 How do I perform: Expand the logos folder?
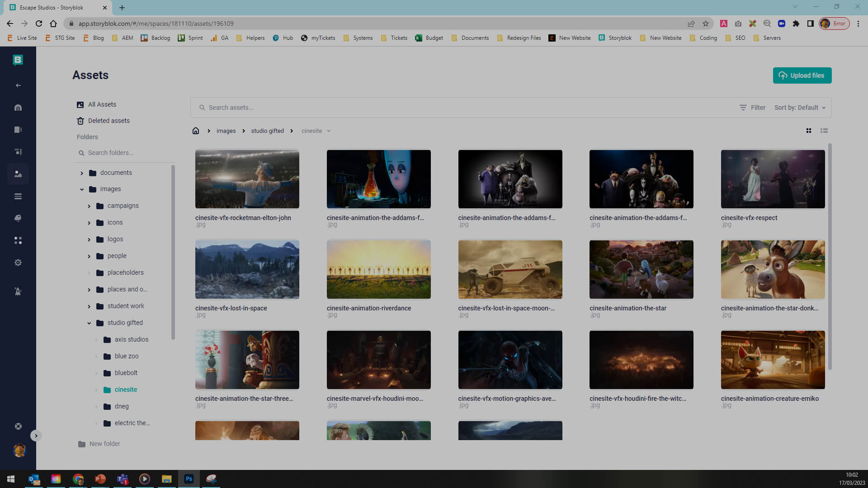89,239
